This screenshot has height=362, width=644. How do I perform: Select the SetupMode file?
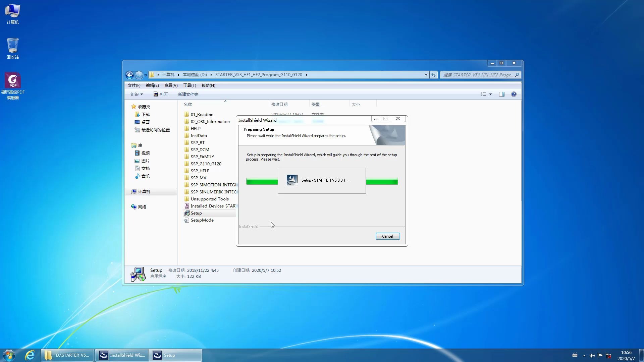click(x=199, y=220)
